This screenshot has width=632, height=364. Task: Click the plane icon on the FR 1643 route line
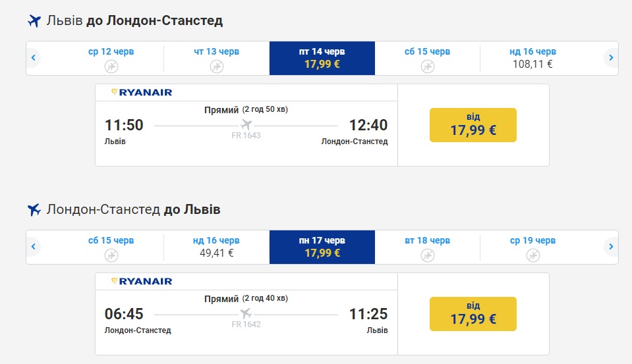(x=246, y=125)
